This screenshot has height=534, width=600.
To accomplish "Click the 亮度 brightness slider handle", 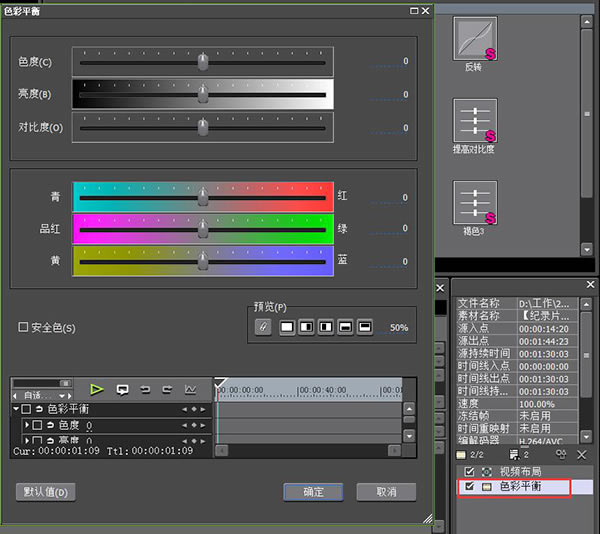I will (x=203, y=94).
